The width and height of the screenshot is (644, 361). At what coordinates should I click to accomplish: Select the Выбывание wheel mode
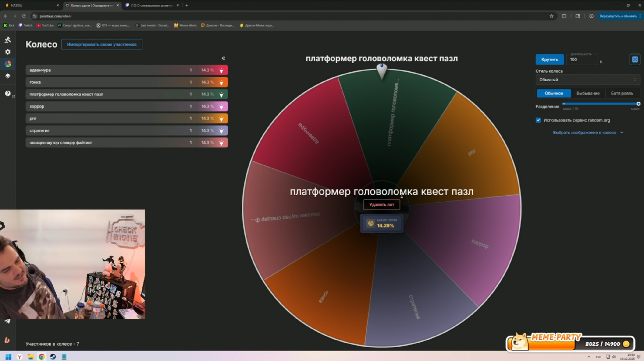(x=588, y=93)
